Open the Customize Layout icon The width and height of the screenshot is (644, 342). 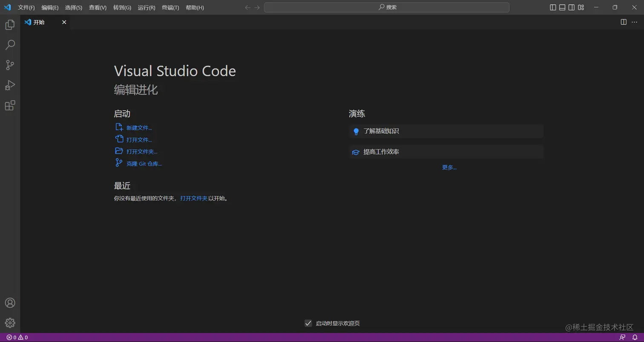point(581,7)
